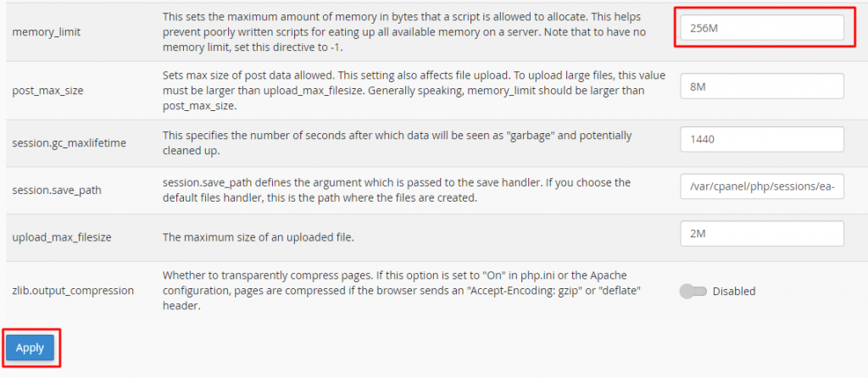The image size is (868, 378).
Task: Click the memory_limit description paragraph
Action: pos(412,32)
